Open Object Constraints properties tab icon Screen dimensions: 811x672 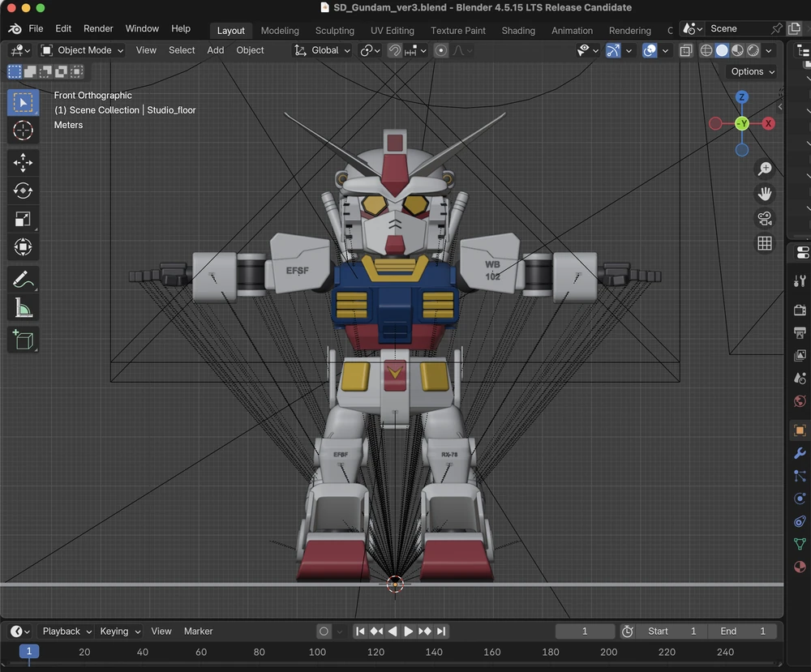pos(800,521)
